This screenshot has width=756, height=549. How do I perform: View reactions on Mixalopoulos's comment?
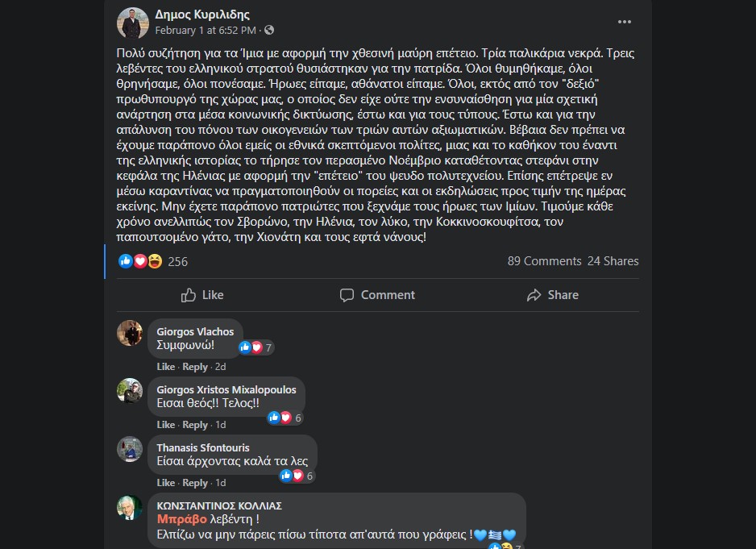pyautogui.click(x=285, y=418)
